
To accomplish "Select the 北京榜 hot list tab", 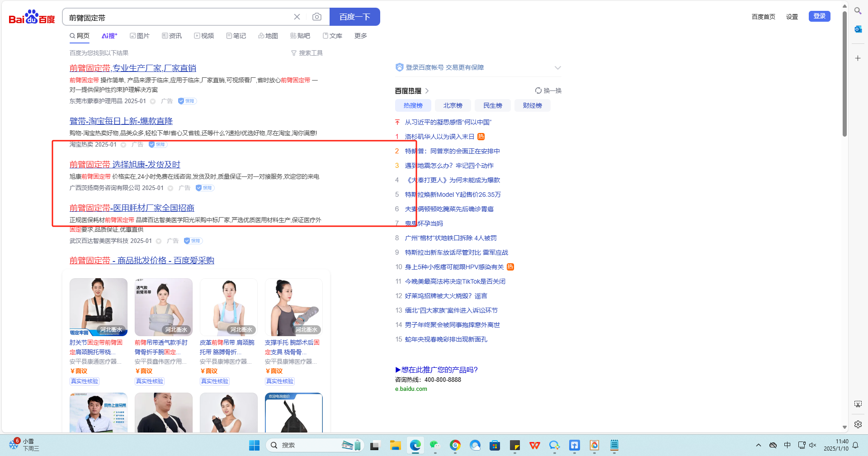I will pyautogui.click(x=453, y=105).
